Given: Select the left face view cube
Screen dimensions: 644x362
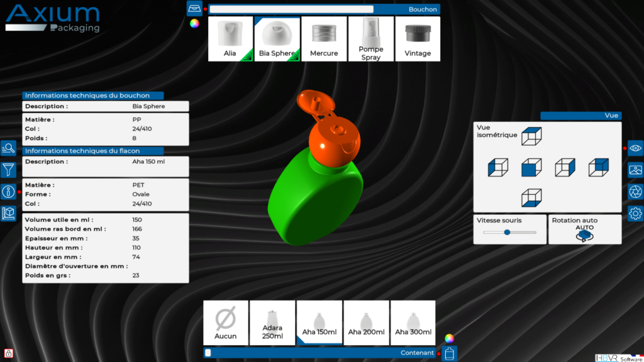Looking at the screenshot, I should (498, 167).
